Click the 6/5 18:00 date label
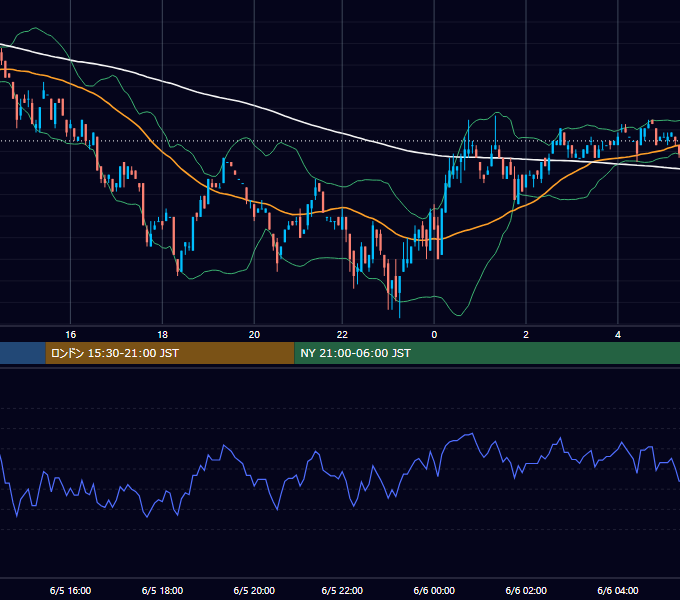The image size is (680, 600). point(162,590)
